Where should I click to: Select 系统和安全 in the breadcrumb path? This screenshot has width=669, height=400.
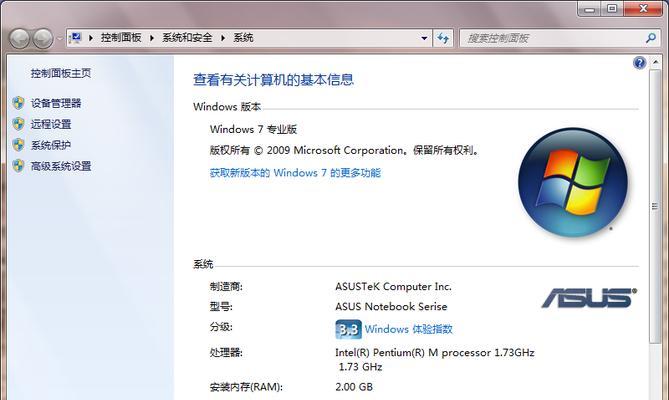coord(190,38)
